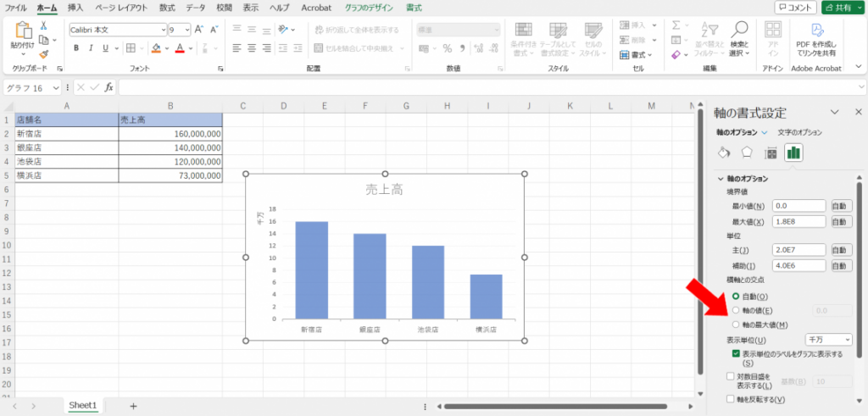Select cell containing 新宿店
The image size is (868, 416).
pyautogui.click(x=66, y=134)
